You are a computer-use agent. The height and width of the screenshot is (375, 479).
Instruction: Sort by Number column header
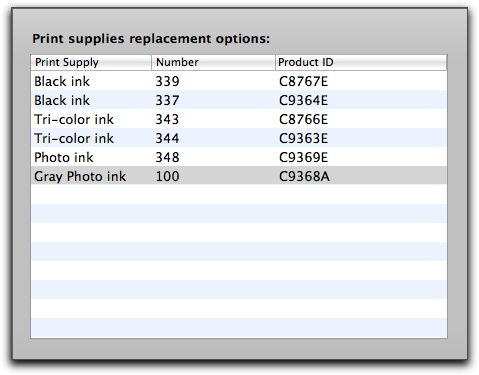[213, 62]
